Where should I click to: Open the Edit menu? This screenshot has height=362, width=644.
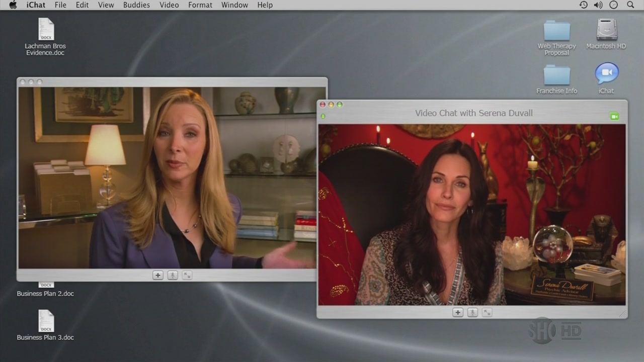pyautogui.click(x=82, y=5)
